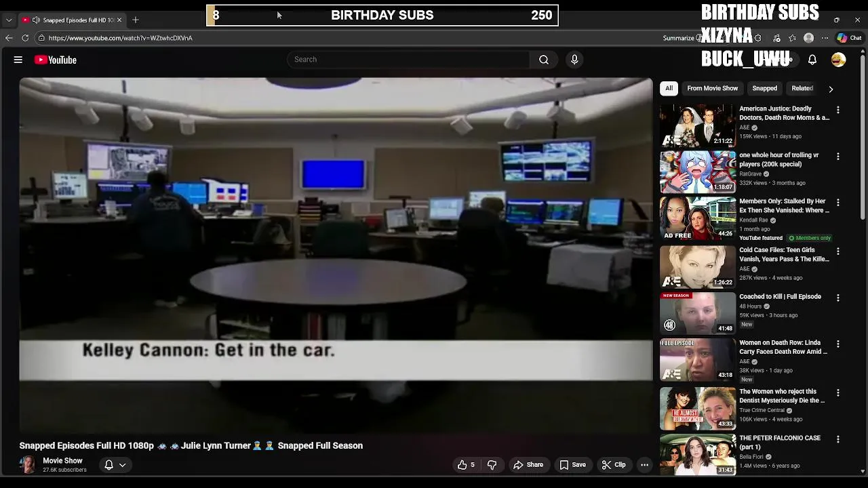Open The Woman who reject this Dentist title
The width and height of the screenshot is (868, 488).
(782, 396)
